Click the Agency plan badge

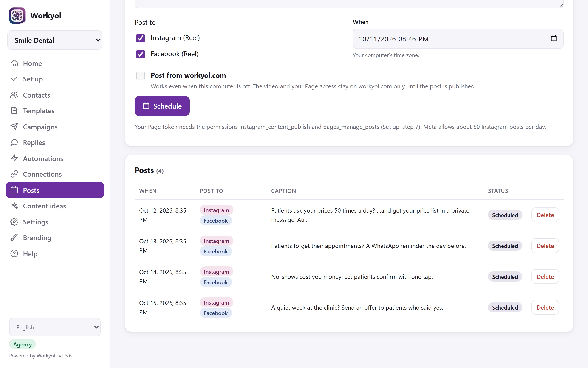coord(23,344)
